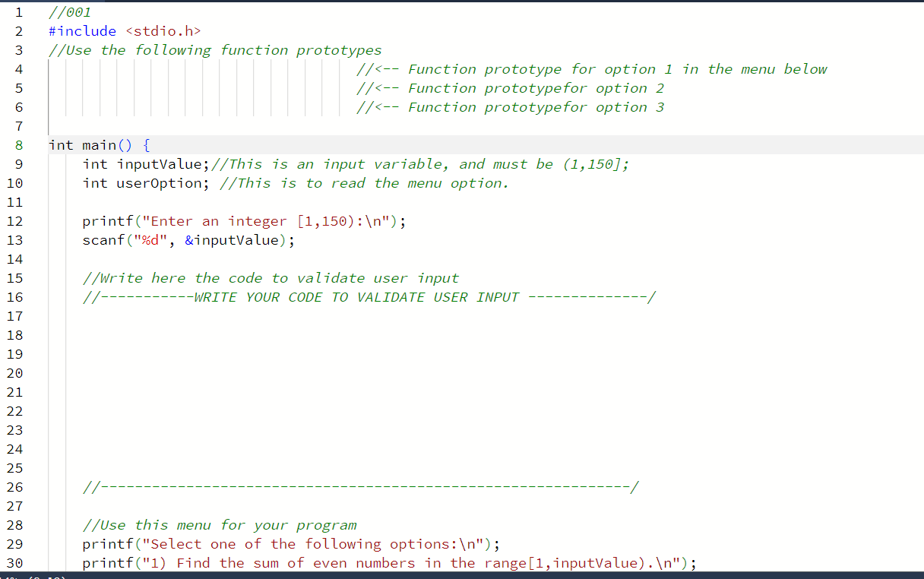This screenshot has height=579, width=924.
Task: Click the editor scrollbar on the right edge
Action: (921, 228)
